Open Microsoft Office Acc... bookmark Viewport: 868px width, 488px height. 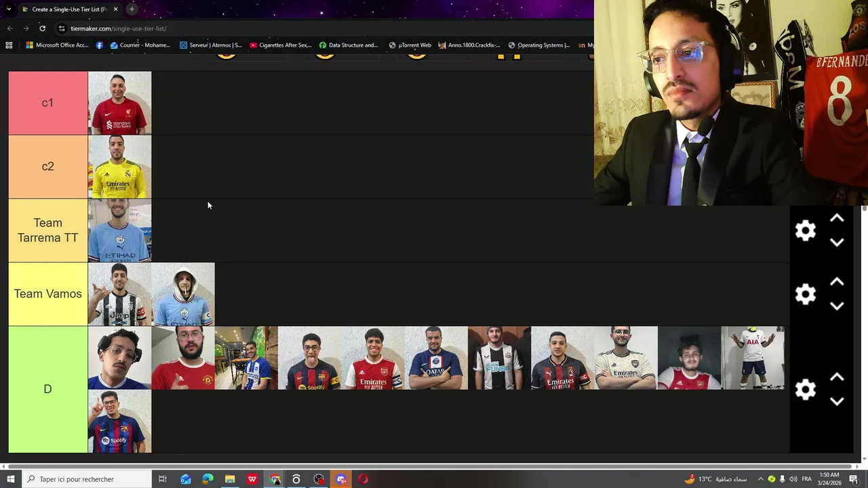pos(57,45)
